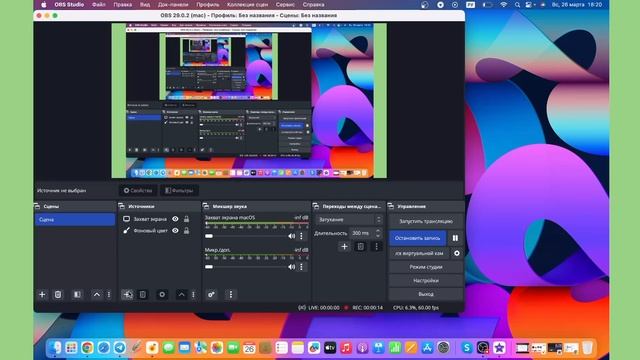Toggle lock on Захват экрана source
640x360 pixels.
coord(187,219)
